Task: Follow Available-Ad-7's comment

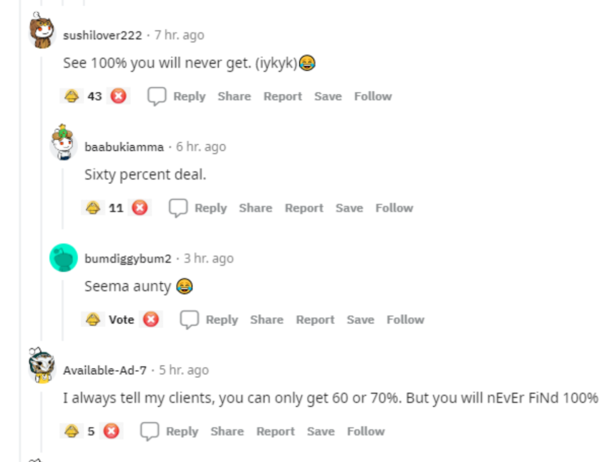Action: pyautogui.click(x=366, y=431)
